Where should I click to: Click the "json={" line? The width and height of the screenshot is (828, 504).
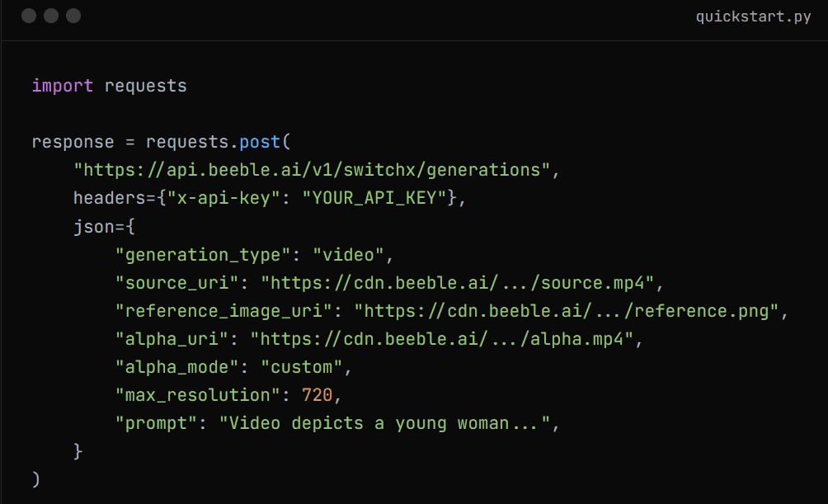(x=104, y=226)
